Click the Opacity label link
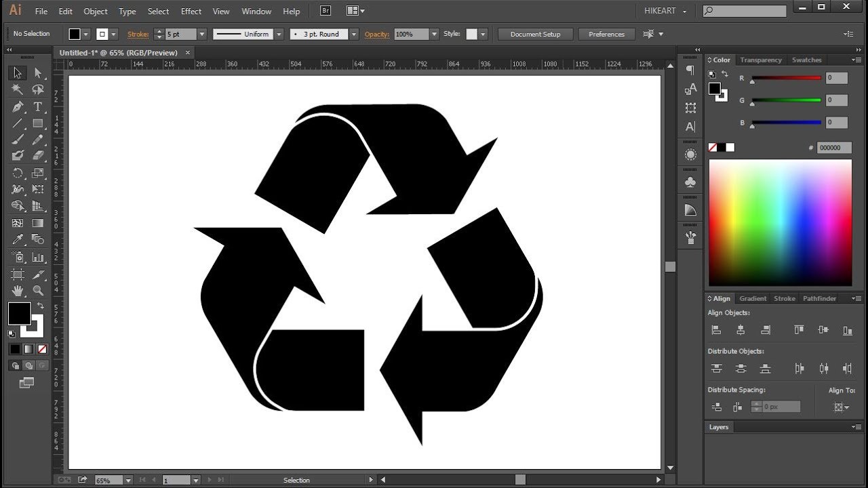Image resolution: width=868 pixels, height=488 pixels. click(x=377, y=34)
